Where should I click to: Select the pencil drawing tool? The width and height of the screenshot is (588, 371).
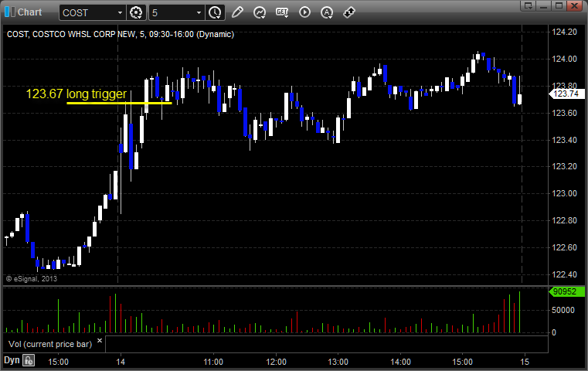237,12
